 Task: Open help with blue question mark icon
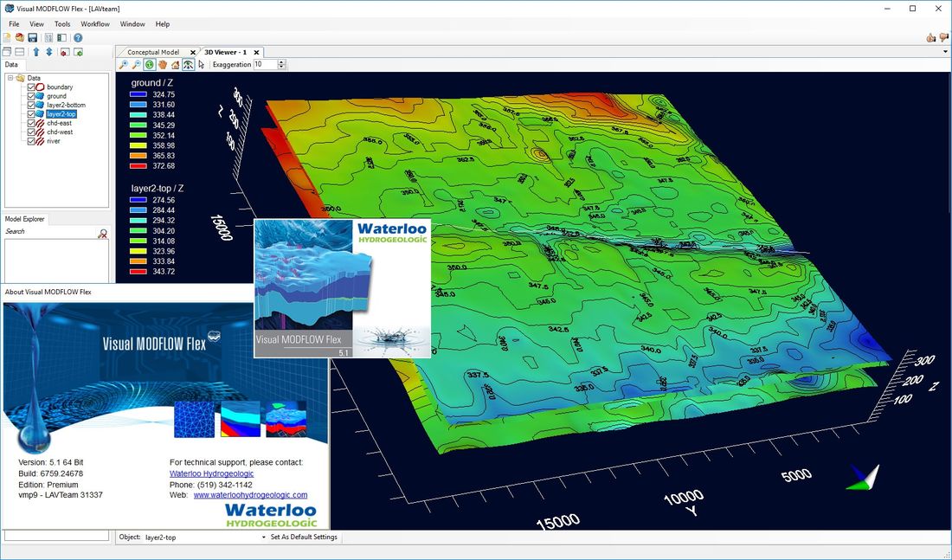78,38
